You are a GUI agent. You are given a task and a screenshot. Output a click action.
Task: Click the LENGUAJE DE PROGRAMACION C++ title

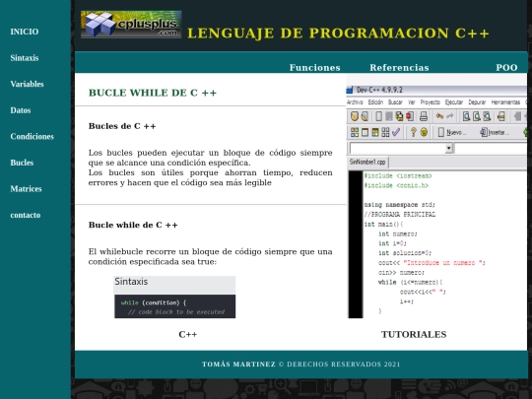pyautogui.click(x=338, y=33)
